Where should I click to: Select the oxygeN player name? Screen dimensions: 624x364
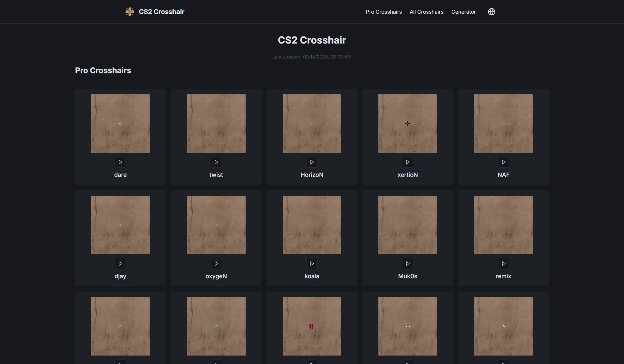(x=216, y=276)
